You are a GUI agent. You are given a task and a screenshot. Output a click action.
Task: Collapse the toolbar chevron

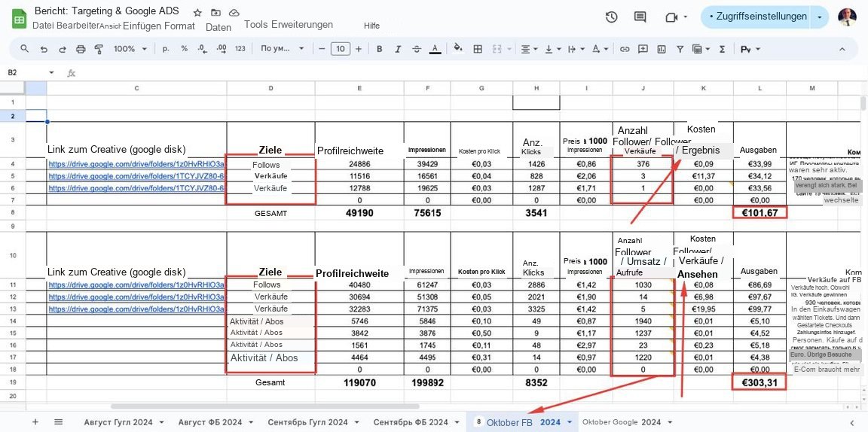pyautogui.click(x=842, y=49)
